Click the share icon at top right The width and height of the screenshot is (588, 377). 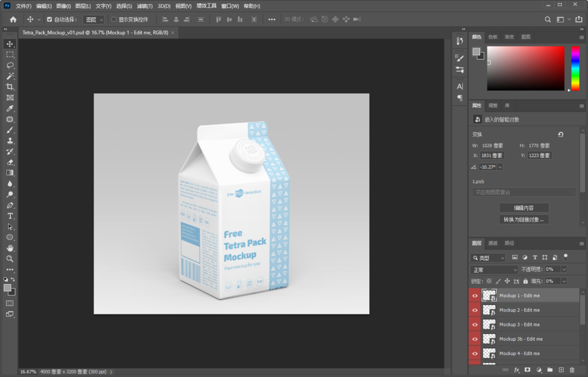click(579, 20)
